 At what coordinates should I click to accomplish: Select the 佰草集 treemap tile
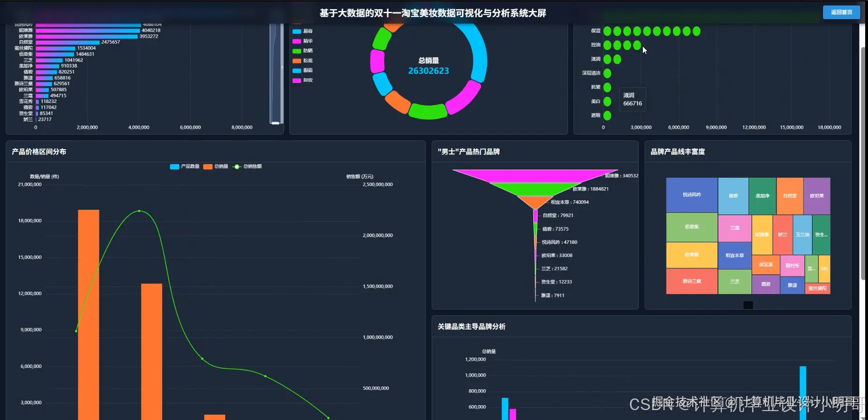[692, 227]
